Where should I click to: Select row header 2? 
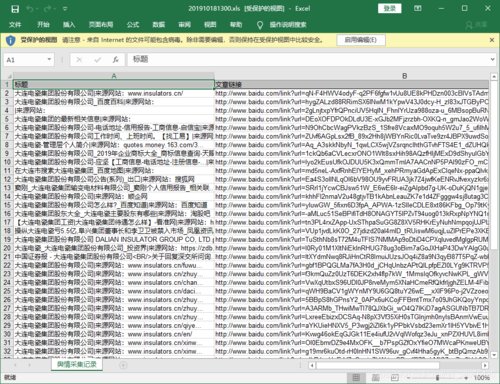point(7,93)
